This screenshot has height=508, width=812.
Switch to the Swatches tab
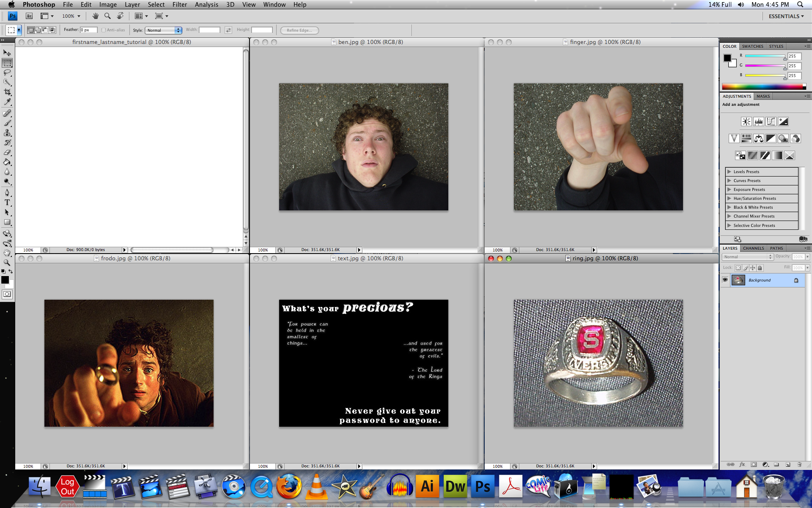753,47
